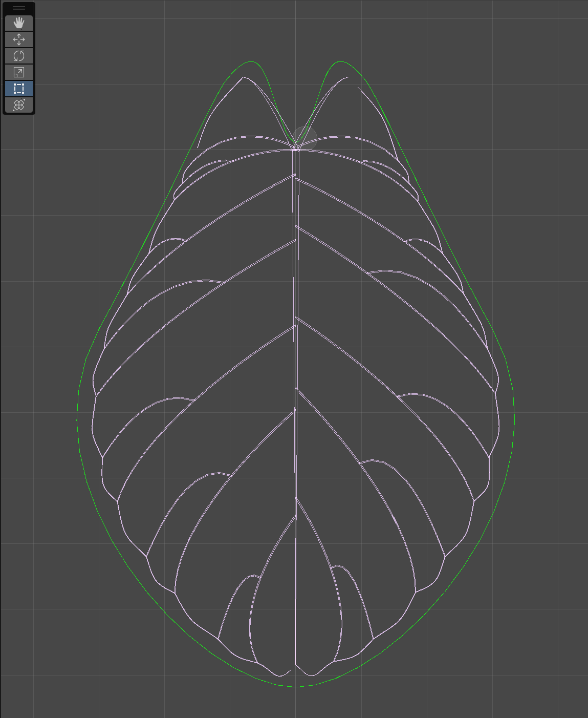Image resolution: width=588 pixels, height=718 pixels.
Task: Select the combined Transform tool
Action: (x=19, y=105)
